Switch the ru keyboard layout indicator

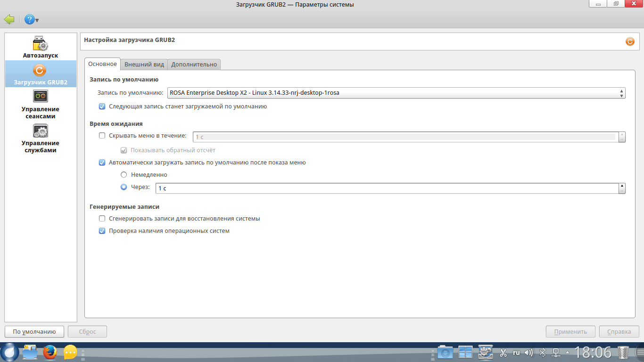[x=516, y=353]
